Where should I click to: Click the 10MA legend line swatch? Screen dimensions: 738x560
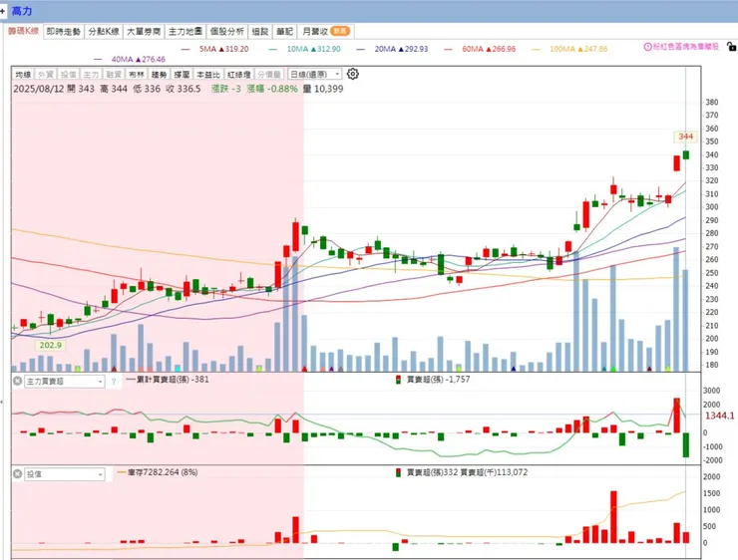[272, 49]
